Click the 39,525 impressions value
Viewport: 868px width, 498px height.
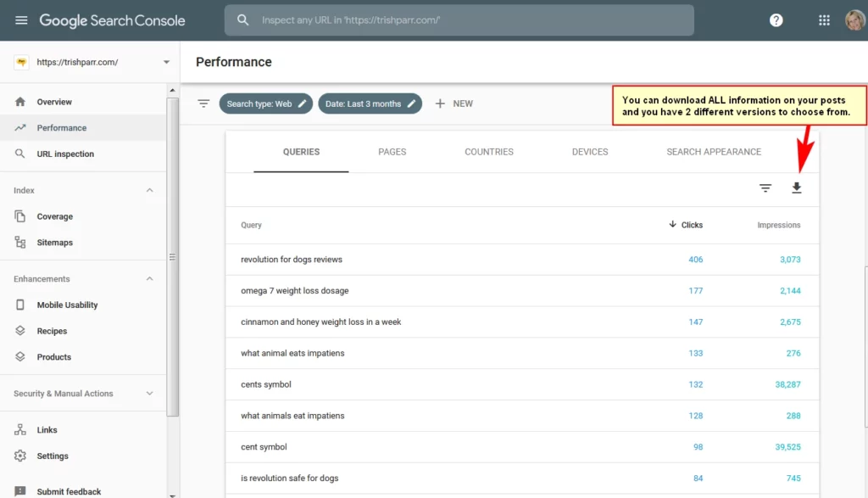click(x=787, y=447)
